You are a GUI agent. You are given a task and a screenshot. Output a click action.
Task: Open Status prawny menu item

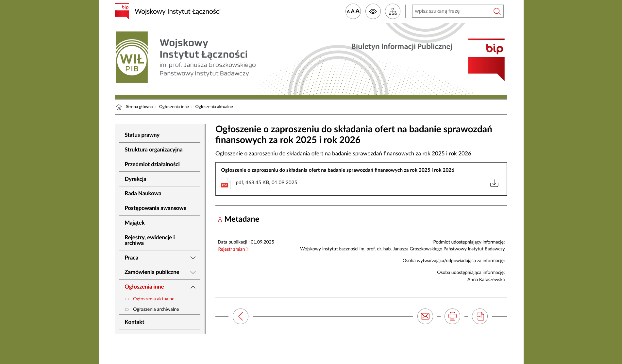142,135
